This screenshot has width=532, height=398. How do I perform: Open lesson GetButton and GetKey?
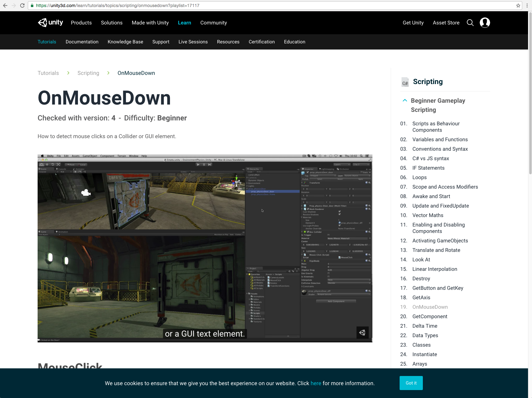tap(438, 288)
